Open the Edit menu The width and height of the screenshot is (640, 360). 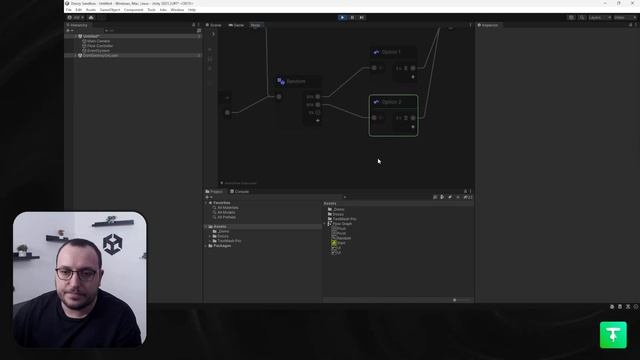(78, 9)
